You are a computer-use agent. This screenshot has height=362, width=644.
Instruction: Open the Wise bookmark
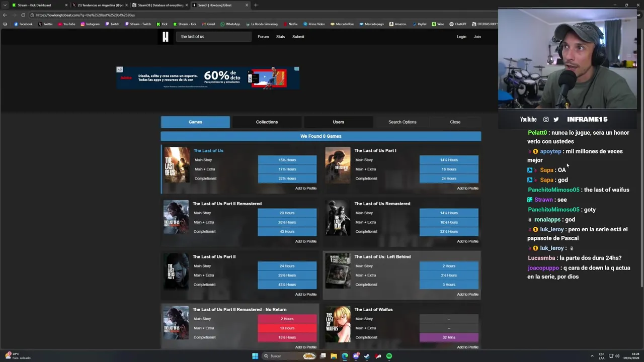(438, 24)
